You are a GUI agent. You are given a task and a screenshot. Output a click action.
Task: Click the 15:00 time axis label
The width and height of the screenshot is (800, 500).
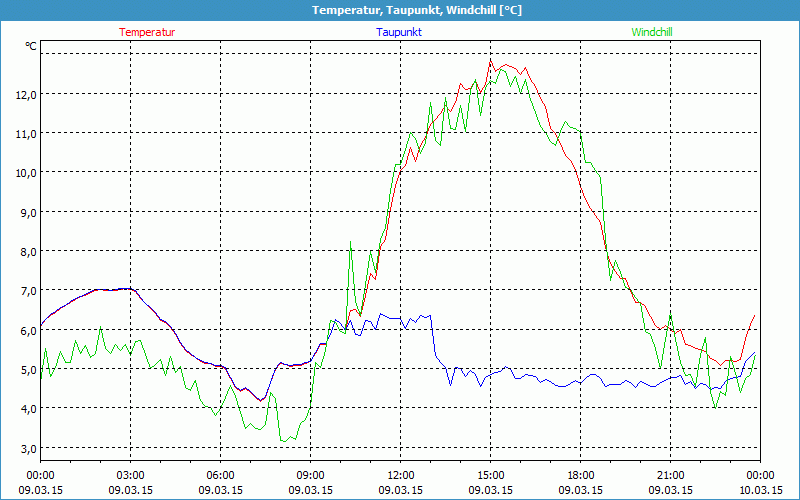pyautogui.click(x=491, y=476)
